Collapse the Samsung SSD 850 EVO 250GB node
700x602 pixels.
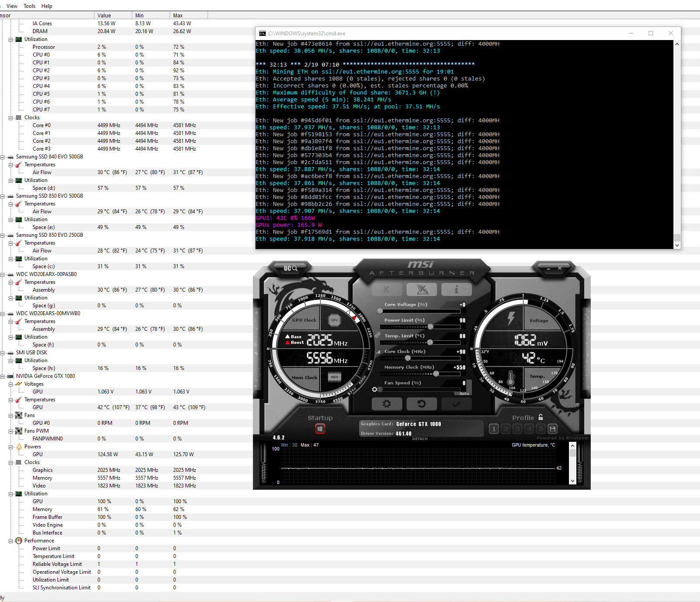pos(3,235)
